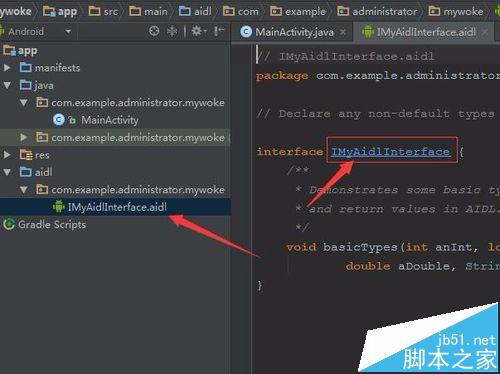Close the IMyAidlInterface.aidl tab
This screenshot has height=374, width=500.
coord(484,32)
